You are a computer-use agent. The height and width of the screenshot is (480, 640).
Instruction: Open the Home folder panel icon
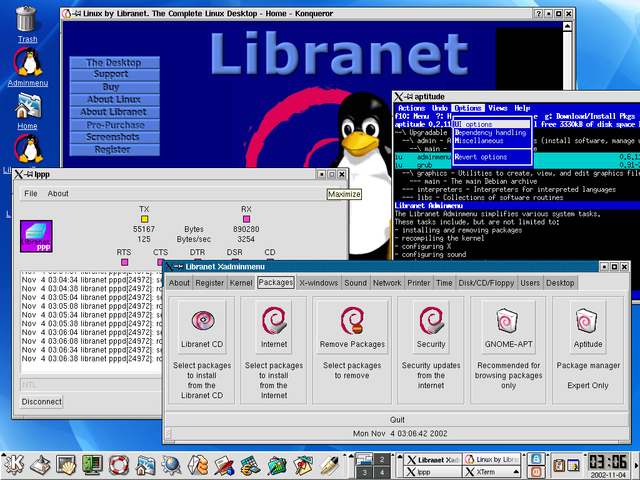[145, 465]
